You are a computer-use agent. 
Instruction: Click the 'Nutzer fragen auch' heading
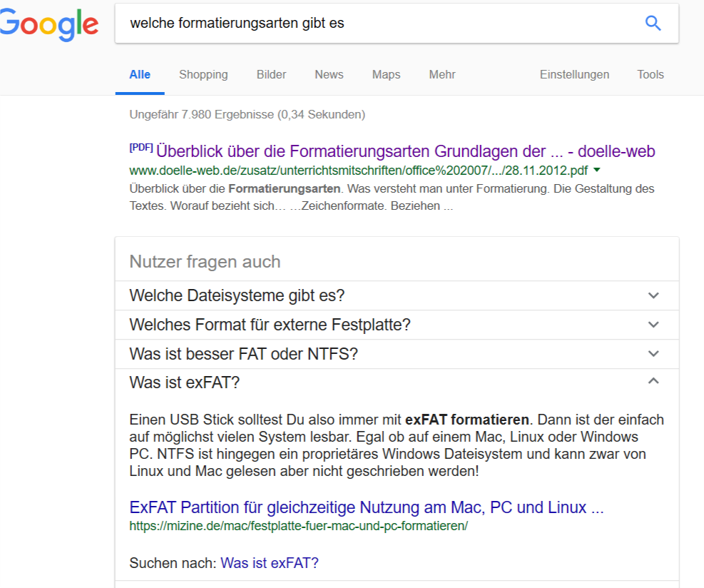click(x=205, y=261)
